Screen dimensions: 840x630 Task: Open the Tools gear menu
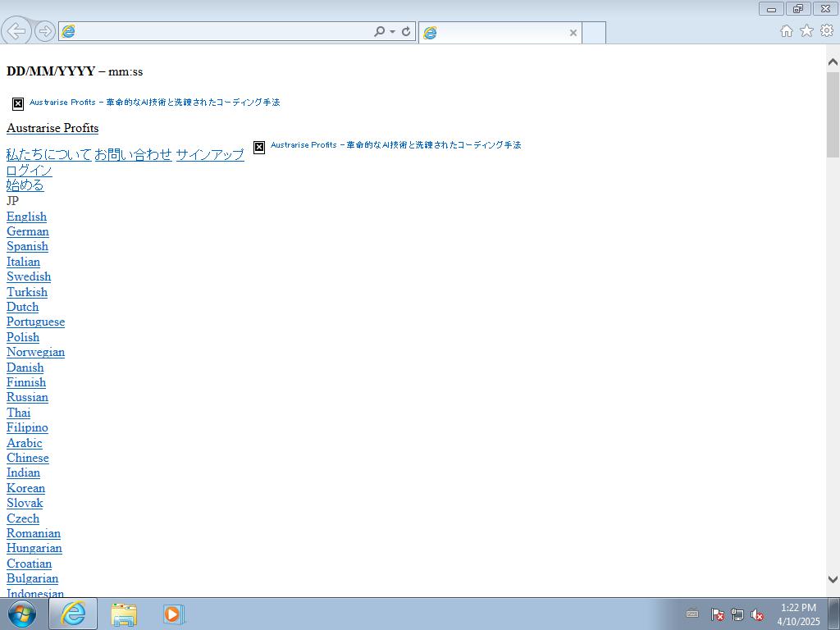pos(827,31)
